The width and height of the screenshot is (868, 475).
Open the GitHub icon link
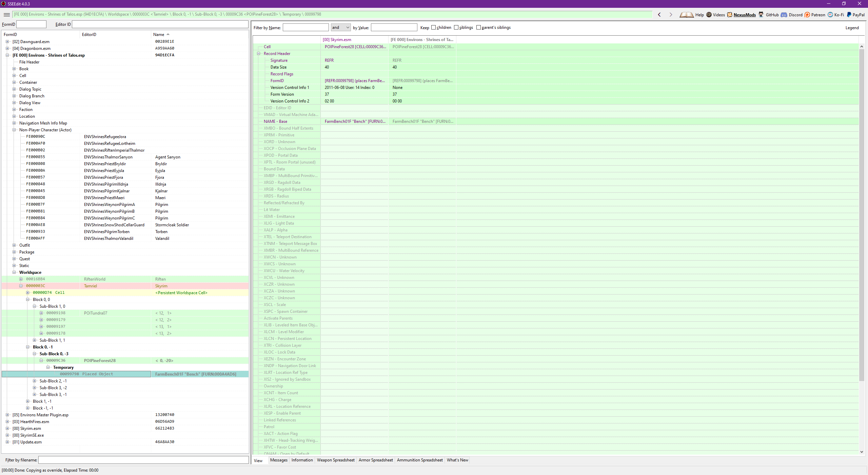coord(761,15)
